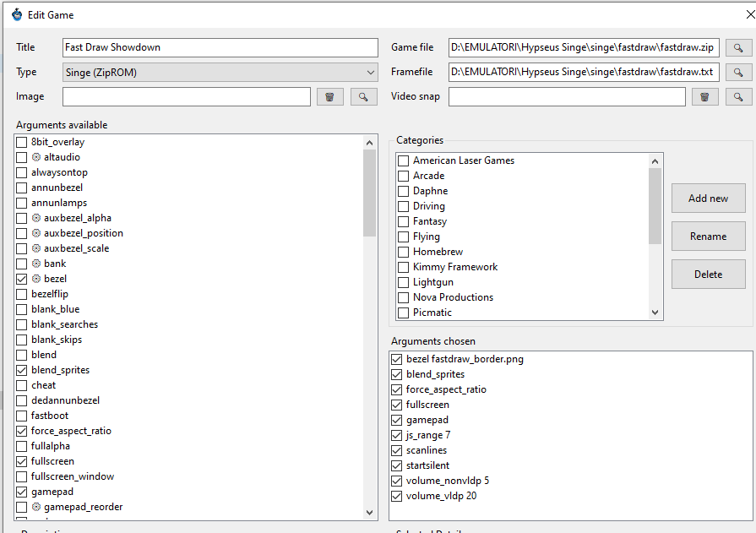Select 'fullscreen_window' argument row
The width and height of the screenshot is (756, 533).
click(x=73, y=476)
